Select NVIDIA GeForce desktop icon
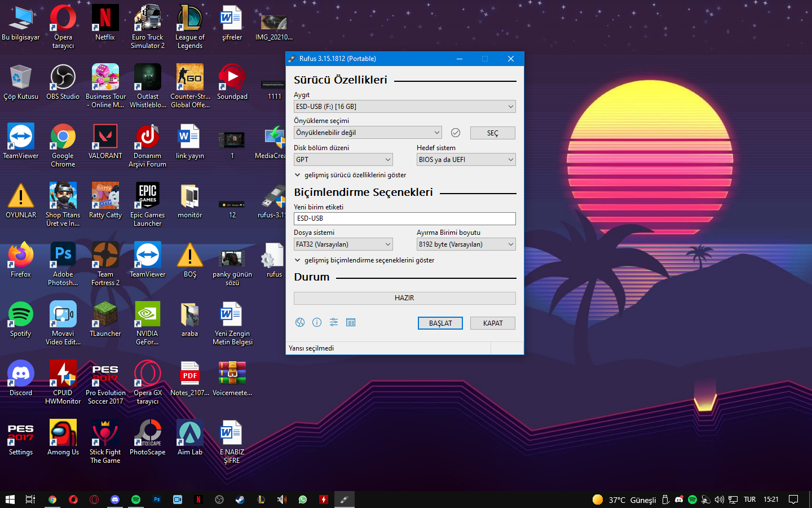The width and height of the screenshot is (812, 508). (x=148, y=323)
